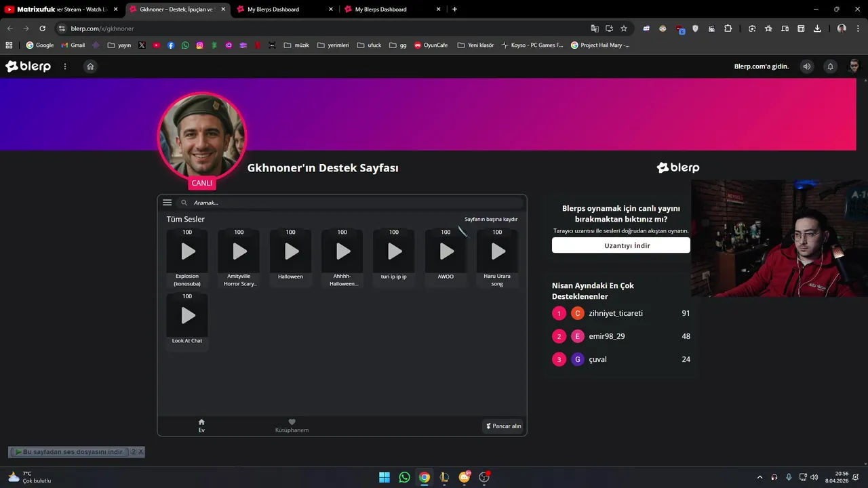Click Gkhnoner's profile picture
The width and height of the screenshot is (868, 488).
(201, 137)
